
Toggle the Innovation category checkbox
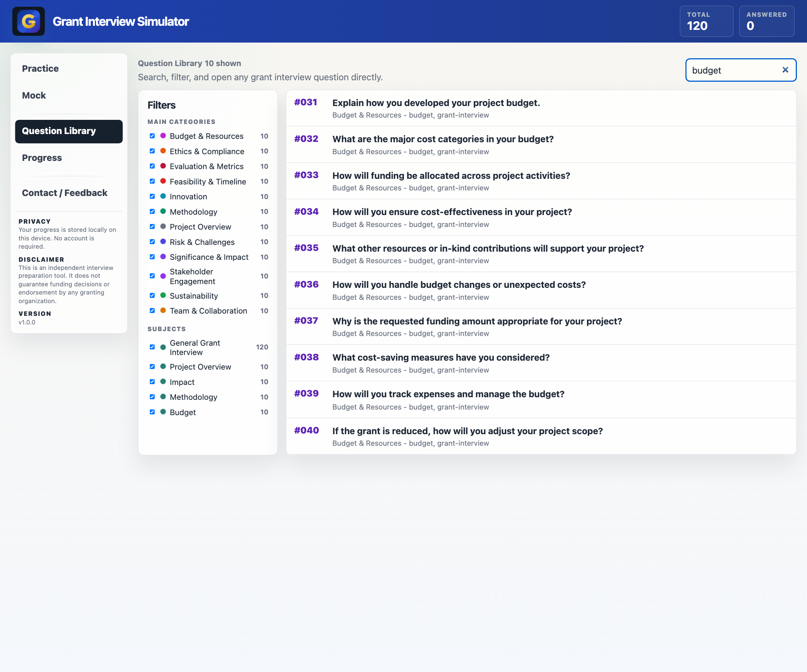[152, 196]
